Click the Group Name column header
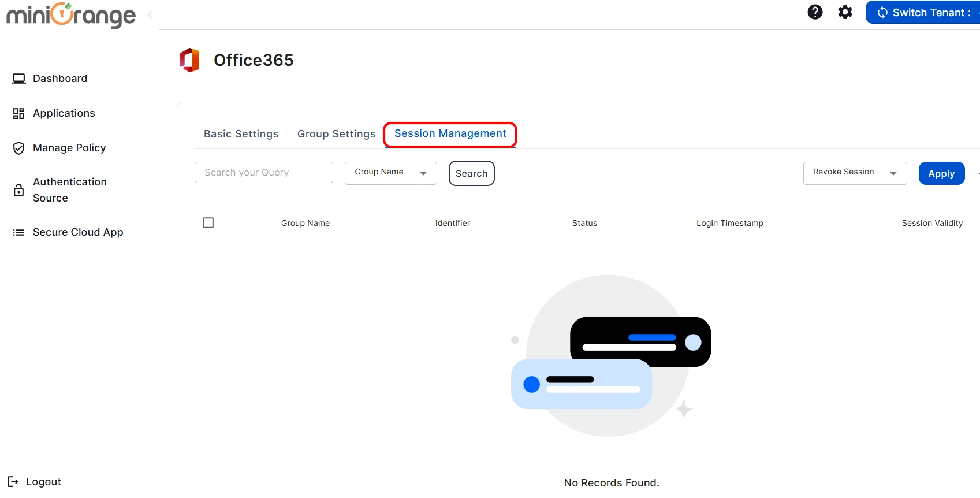This screenshot has width=980, height=498. tap(305, 223)
